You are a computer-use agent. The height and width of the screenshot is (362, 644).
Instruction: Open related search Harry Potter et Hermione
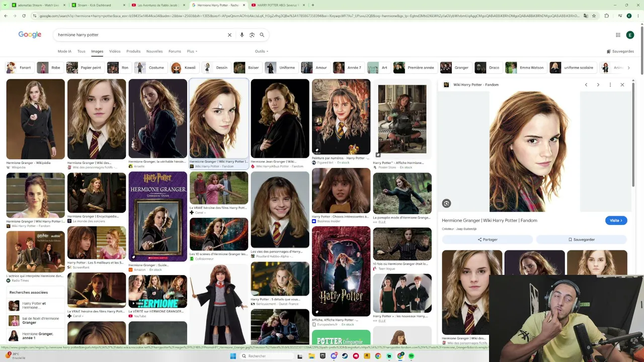[35, 305]
